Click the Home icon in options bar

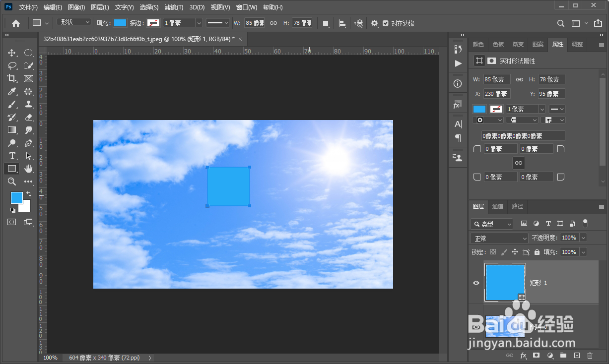16,23
